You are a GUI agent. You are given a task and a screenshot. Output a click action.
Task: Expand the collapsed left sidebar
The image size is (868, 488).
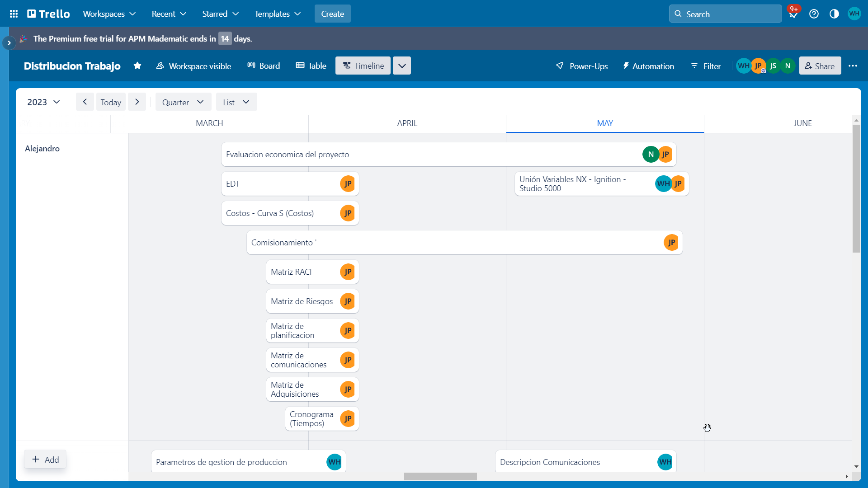click(9, 43)
